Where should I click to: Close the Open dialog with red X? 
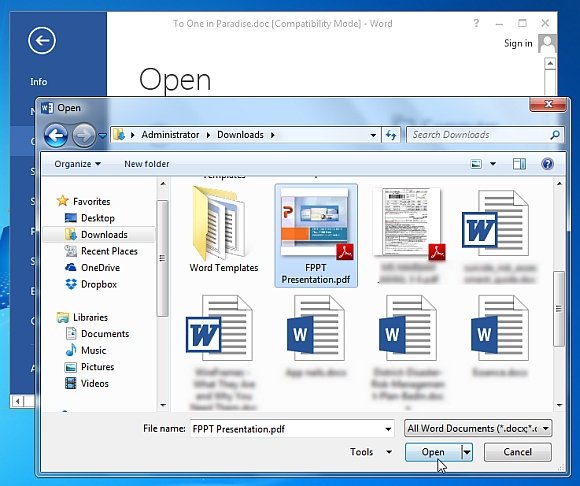[548, 104]
